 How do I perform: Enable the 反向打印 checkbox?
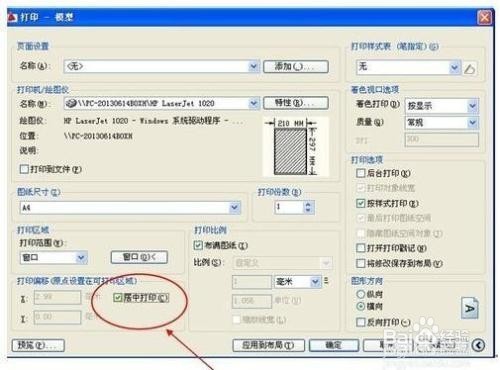click(x=361, y=322)
